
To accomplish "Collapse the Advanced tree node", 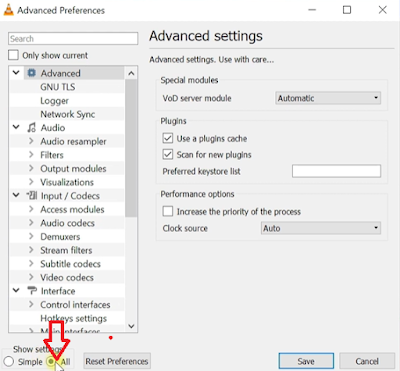I will 16,73.
